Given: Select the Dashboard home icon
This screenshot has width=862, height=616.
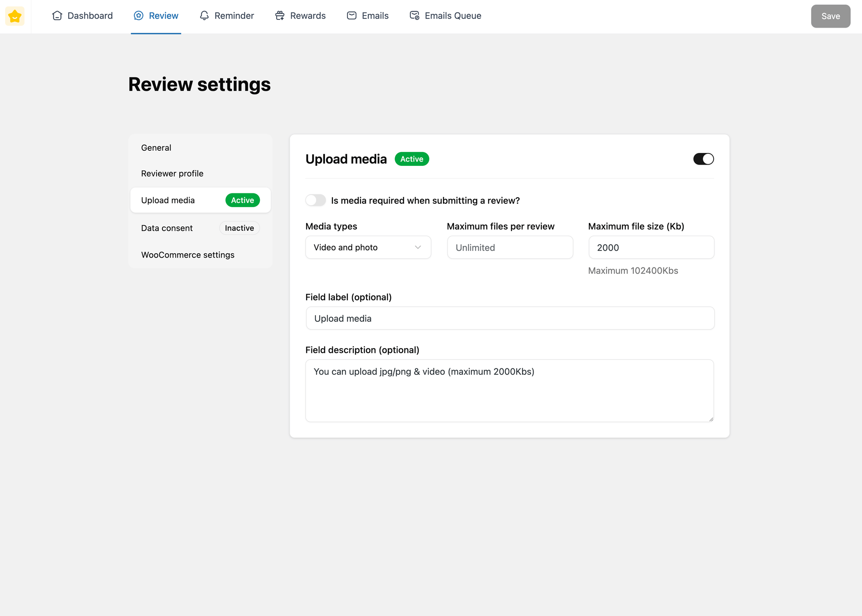Looking at the screenshot, I should tap(57, 16).
